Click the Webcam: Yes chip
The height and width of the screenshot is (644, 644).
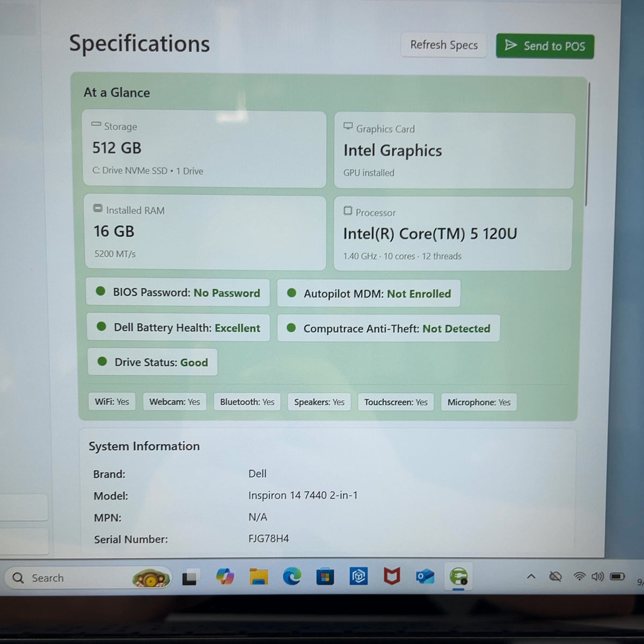pyautogui.click(x=174, y=401)
